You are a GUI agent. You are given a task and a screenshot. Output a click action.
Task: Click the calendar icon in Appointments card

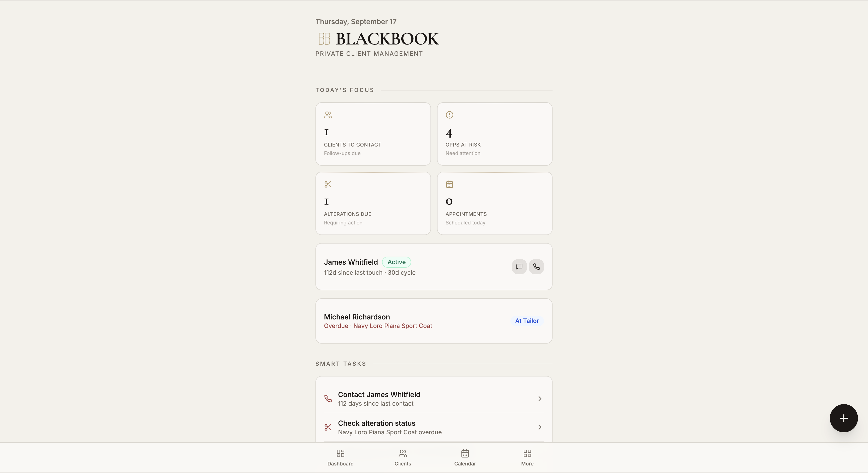449,184
